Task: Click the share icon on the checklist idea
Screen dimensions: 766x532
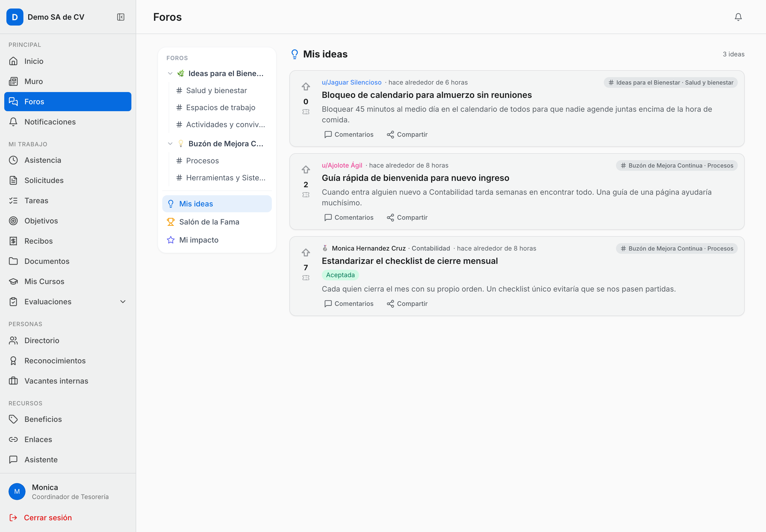Action: [x=390, y=304]
